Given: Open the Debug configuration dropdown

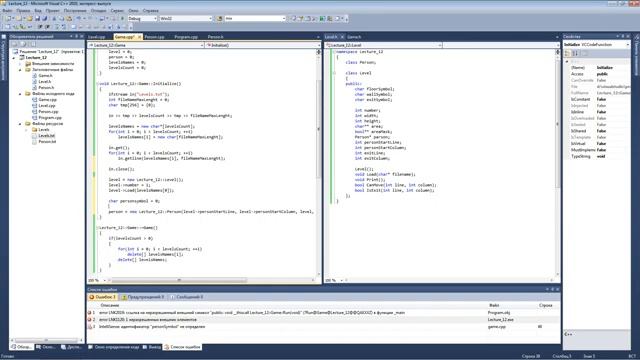Looking at the screenshot, I should [x=142, y=18].
